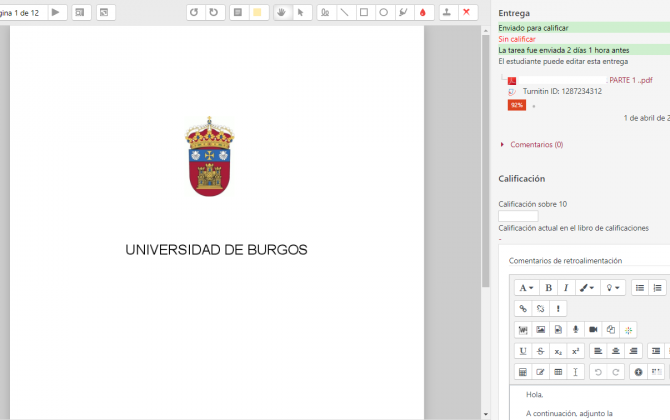Focus the Calificación sobre 10 field
This screenshot has width=670, height=420.
[518, 216]
